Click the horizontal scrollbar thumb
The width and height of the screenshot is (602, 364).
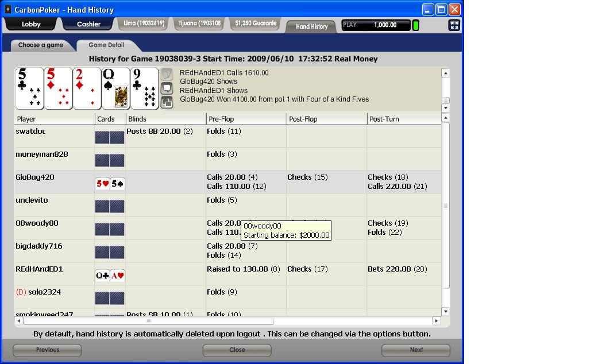(149, 321)
